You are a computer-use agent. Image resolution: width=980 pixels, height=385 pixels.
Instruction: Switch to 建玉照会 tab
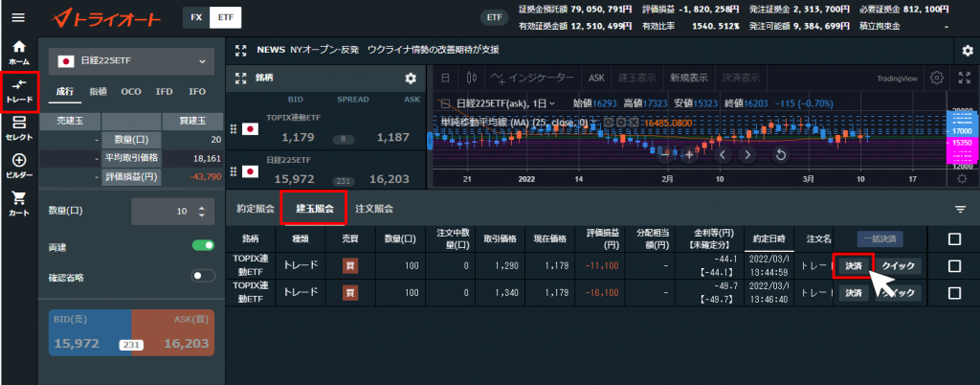314,209
